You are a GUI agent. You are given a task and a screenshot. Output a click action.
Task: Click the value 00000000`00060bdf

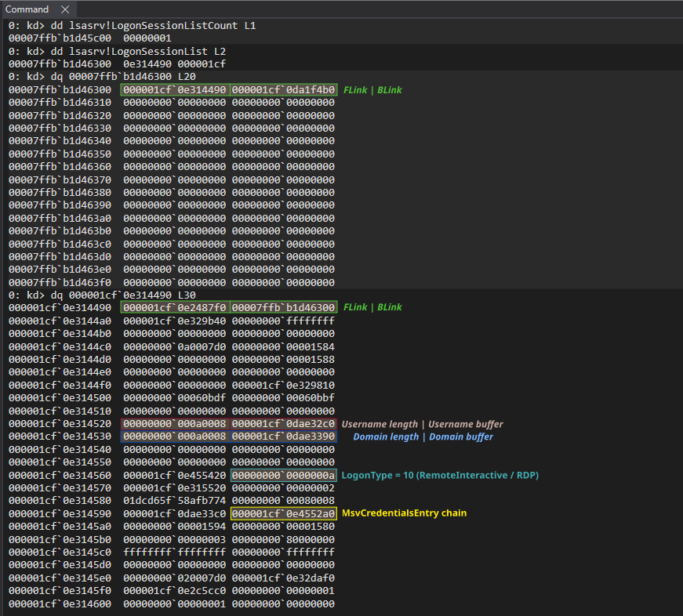click(x=175, y=398)
